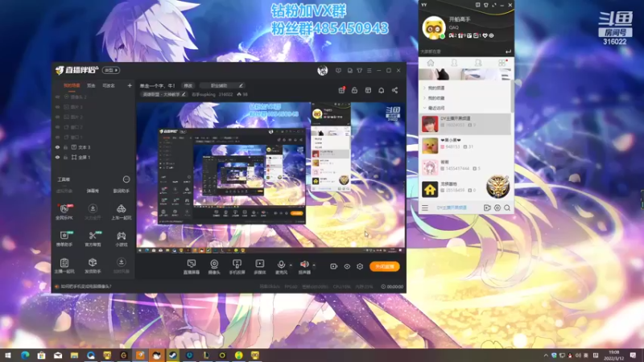644x362 pixels.
Task: Open the 主播一起玩 clipboard tool
Action: click(x=64, y=265)
